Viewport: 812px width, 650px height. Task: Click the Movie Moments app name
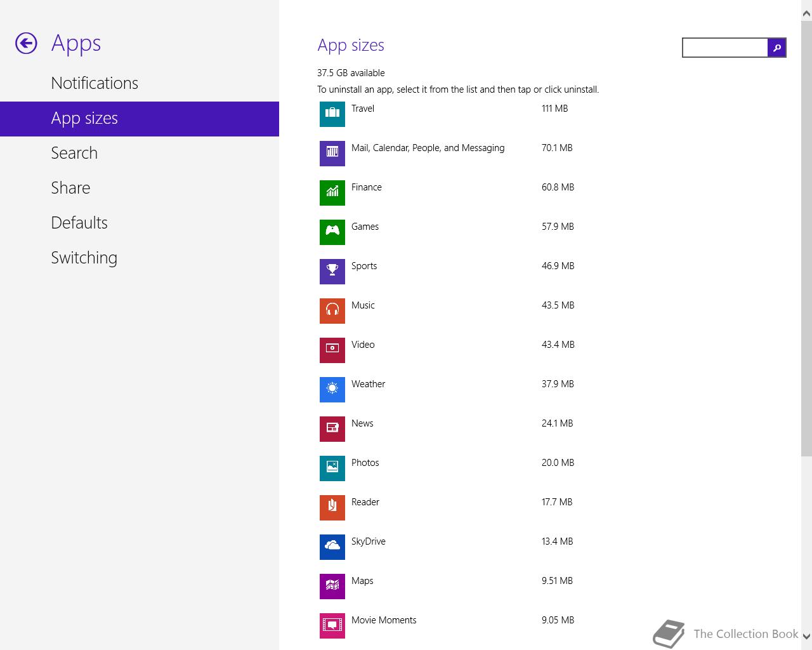tap(384, 620)
